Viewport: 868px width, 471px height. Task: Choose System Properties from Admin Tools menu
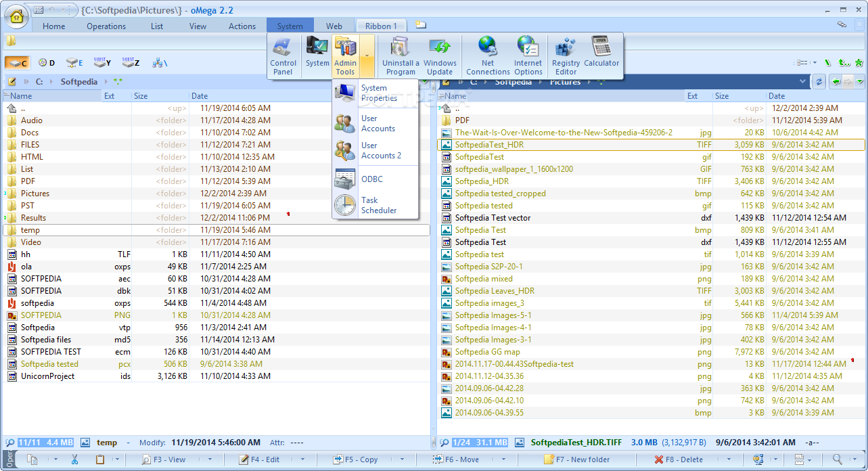(375, 93)
